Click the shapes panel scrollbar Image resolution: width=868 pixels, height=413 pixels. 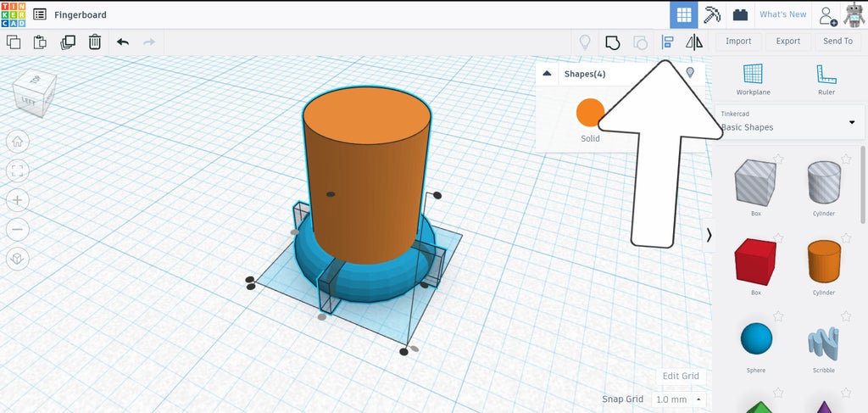[864, 185]
